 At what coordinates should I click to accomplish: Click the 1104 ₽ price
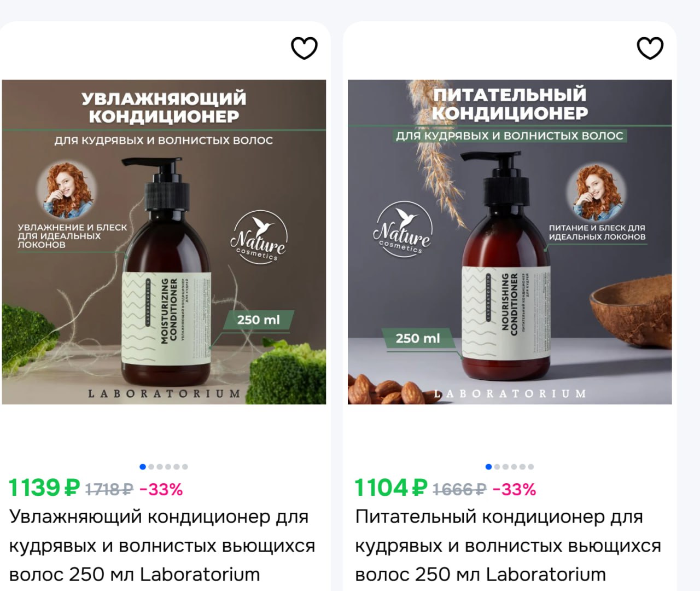390,488
